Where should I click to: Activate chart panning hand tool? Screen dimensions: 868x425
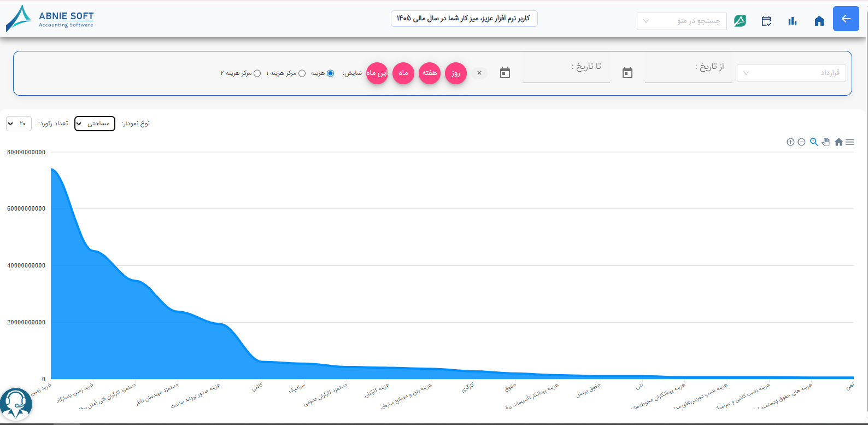(x=826, y=142)
